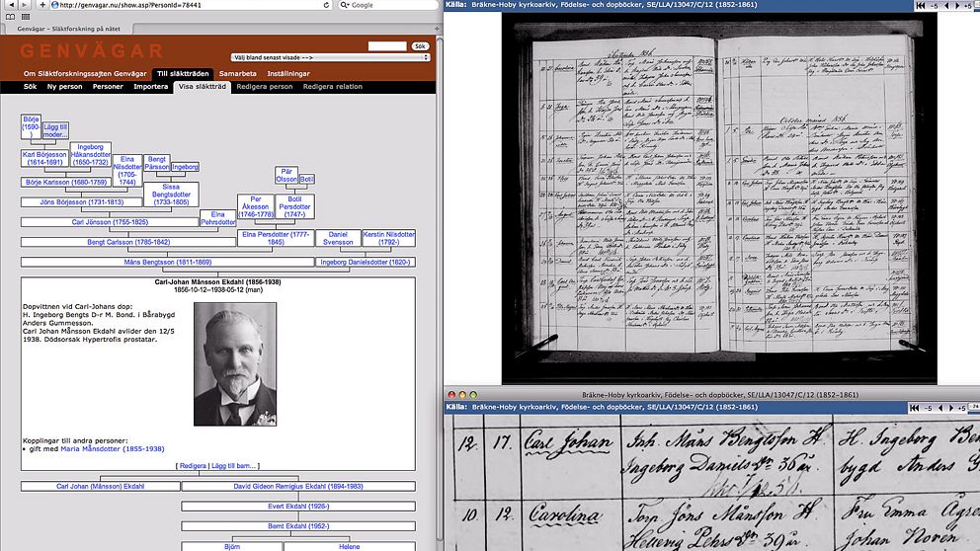This screenshot has width=980, height=551.
Task: Open the Samarbeta menu tab
Action: click(x=238, y=73)
